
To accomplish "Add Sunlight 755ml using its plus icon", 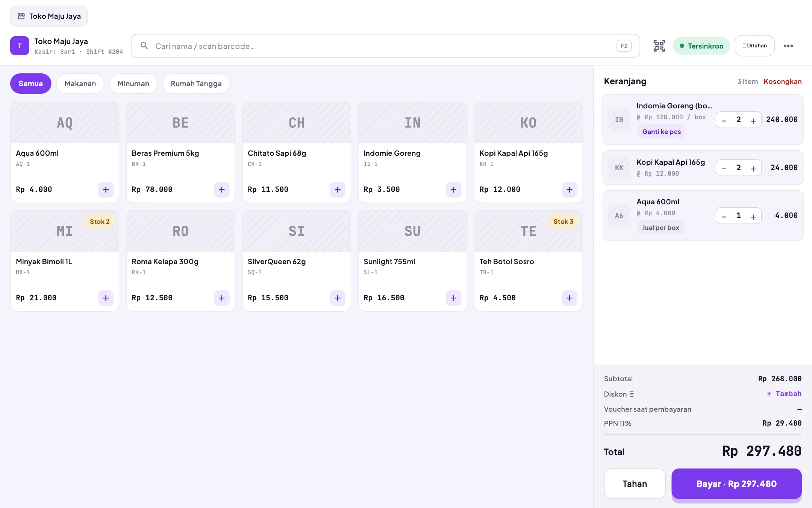I will (x=453, y=298).
